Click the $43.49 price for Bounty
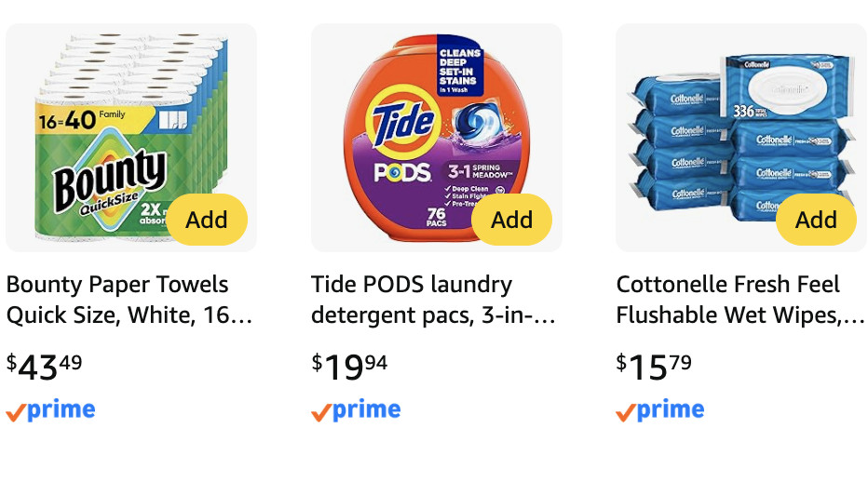 [44, 366]
